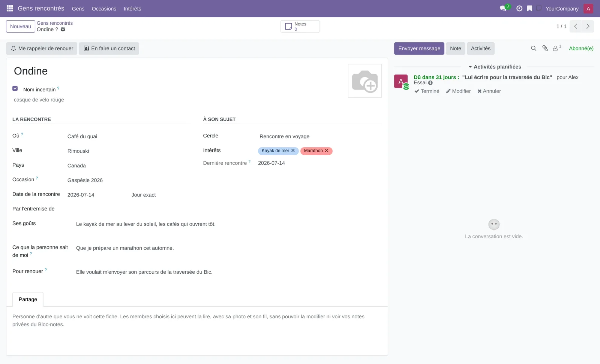The image size is (600, 364).
Task: Click Modifier on the planned activity
Action: click(x=458, y=91)
